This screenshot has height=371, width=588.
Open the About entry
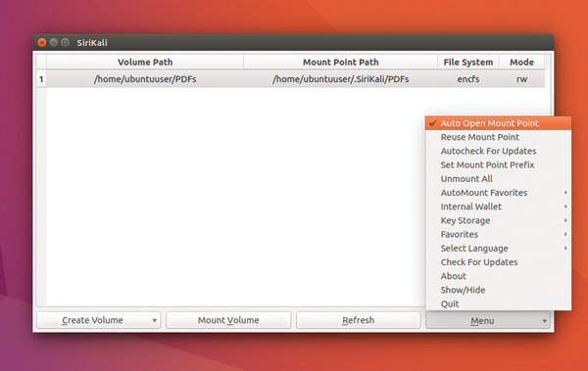click(498, 276)
